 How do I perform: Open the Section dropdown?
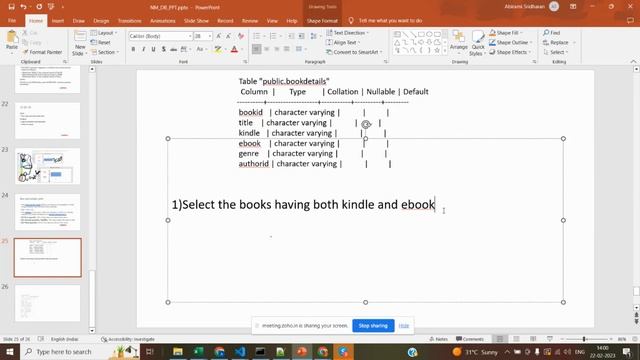point(105,52)
